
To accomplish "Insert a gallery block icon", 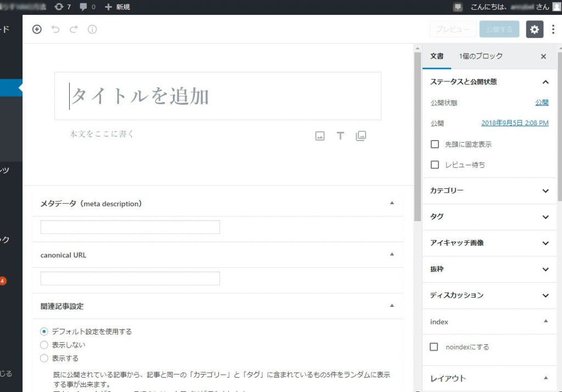I will pos(361,136).
